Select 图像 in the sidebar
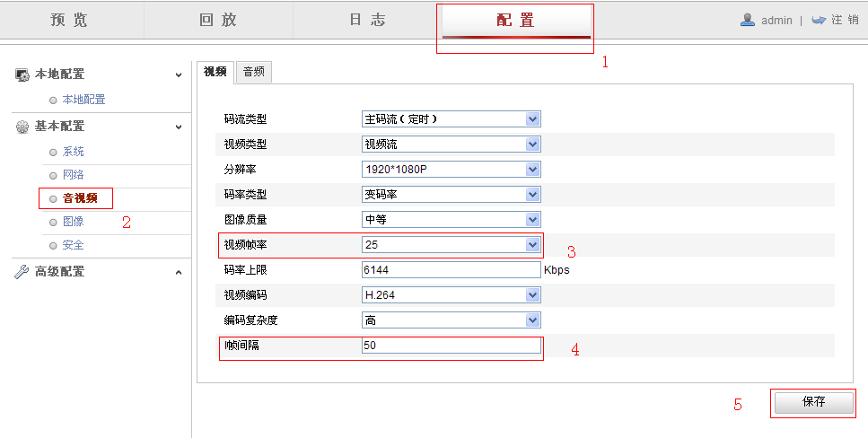The image size is (868, 438). 74,221
